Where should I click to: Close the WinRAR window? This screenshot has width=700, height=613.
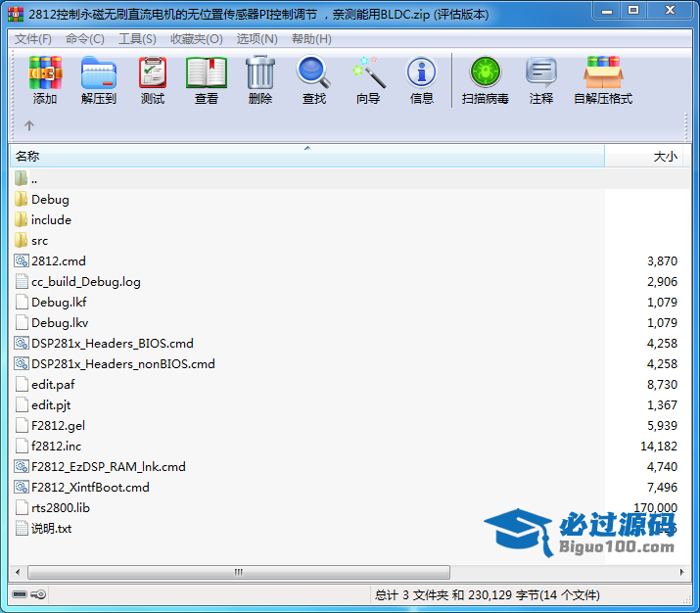(x=670, y=11)
